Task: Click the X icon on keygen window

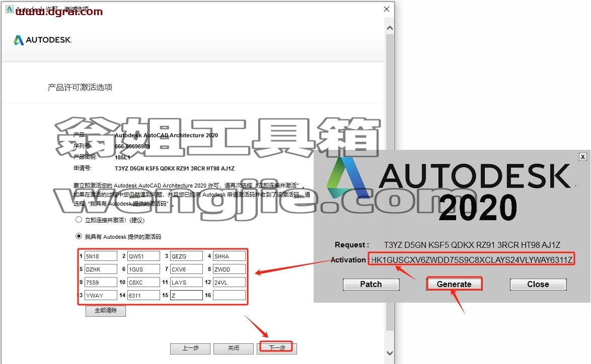Action: [x=583, y=157]
